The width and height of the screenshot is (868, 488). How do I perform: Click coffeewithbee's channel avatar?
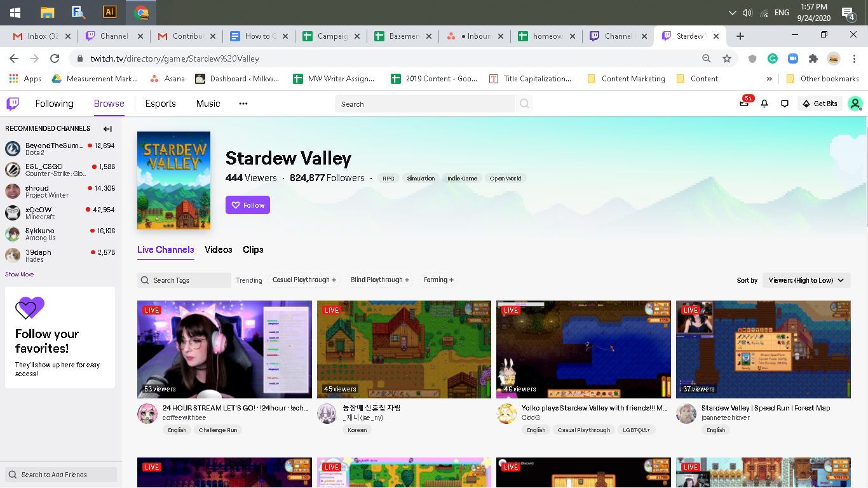click(x=147, y=413)
